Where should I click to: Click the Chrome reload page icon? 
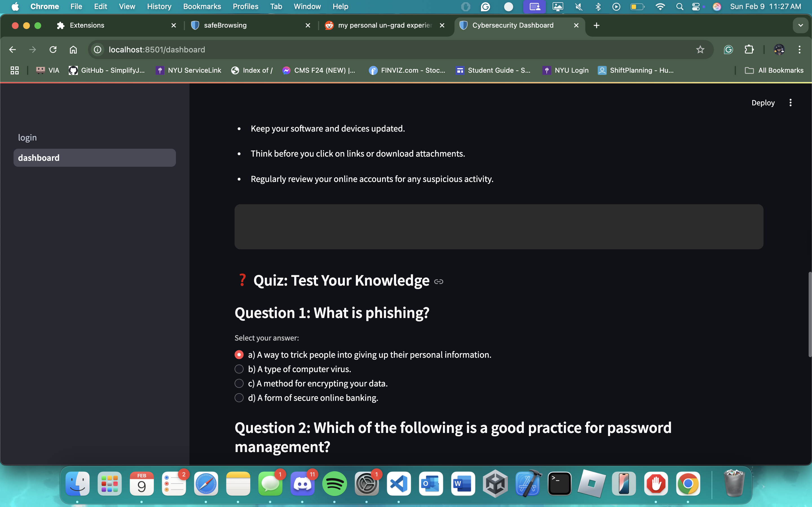53,50
